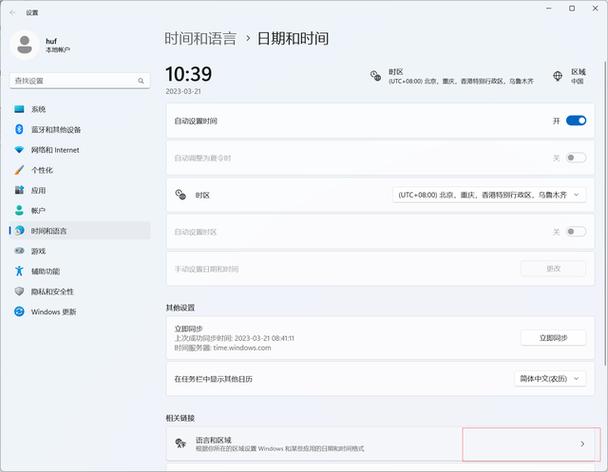608x472 pixels.
Task: Click the 区域 globe icon in header
Action: pos(558,76)
